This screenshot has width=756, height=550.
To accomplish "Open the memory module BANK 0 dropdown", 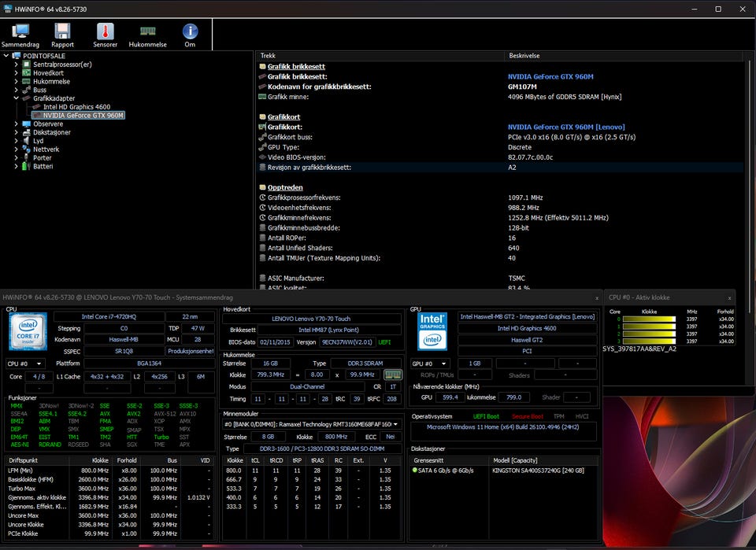I will click(312, 424).
